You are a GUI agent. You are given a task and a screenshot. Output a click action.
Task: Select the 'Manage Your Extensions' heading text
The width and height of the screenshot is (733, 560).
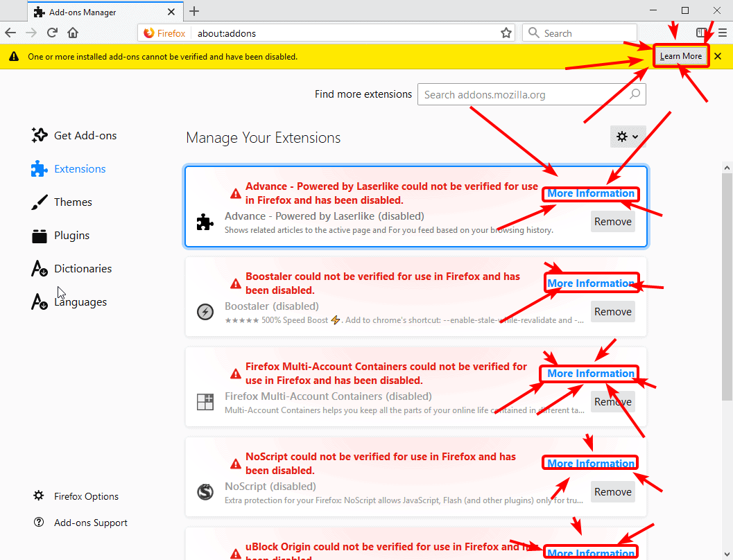(x=264, y=138)
